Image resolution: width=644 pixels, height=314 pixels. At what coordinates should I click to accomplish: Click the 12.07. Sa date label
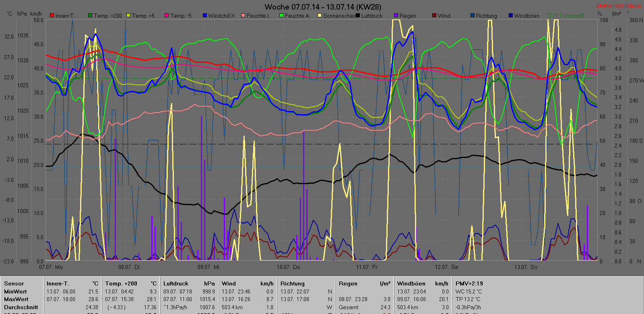point(446,267)
